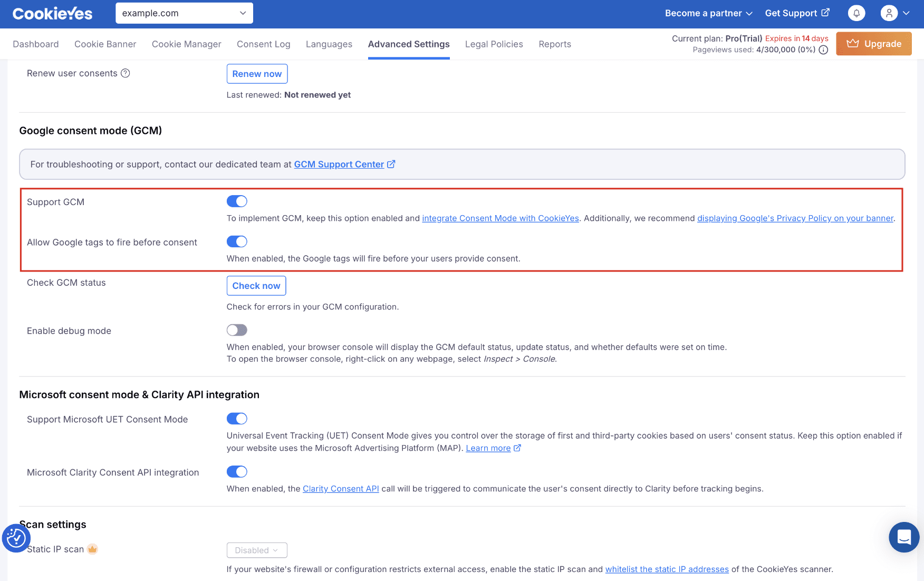924x581 pixels.
Task: Toggle Allow Google tags to fire before consent
Action: (x=237, y=241)
